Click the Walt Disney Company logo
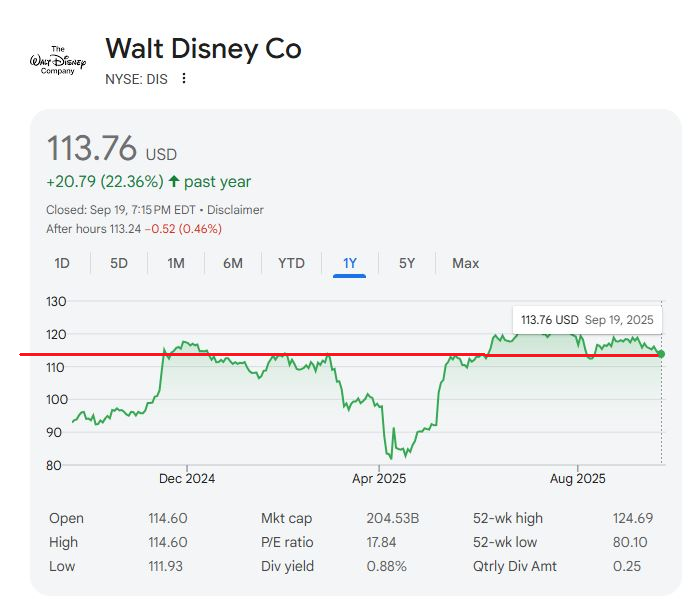This screenshot has height=613, width=689. (58, 60)
